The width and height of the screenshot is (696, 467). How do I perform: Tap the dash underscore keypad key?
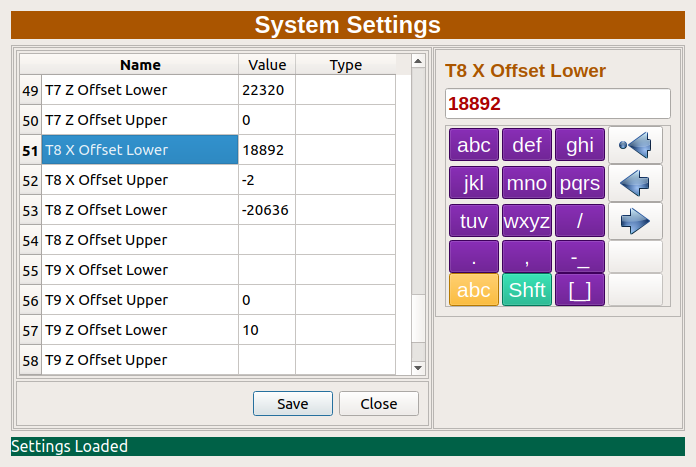point(580,257)
